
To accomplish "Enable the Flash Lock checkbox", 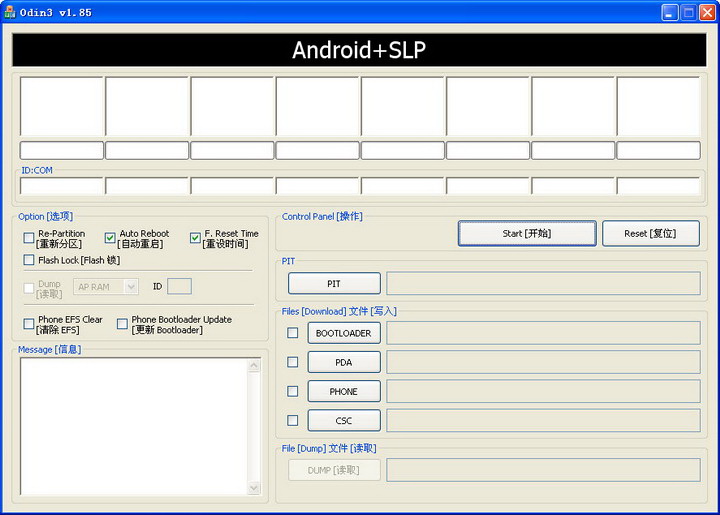I will (x=29, y=260).
